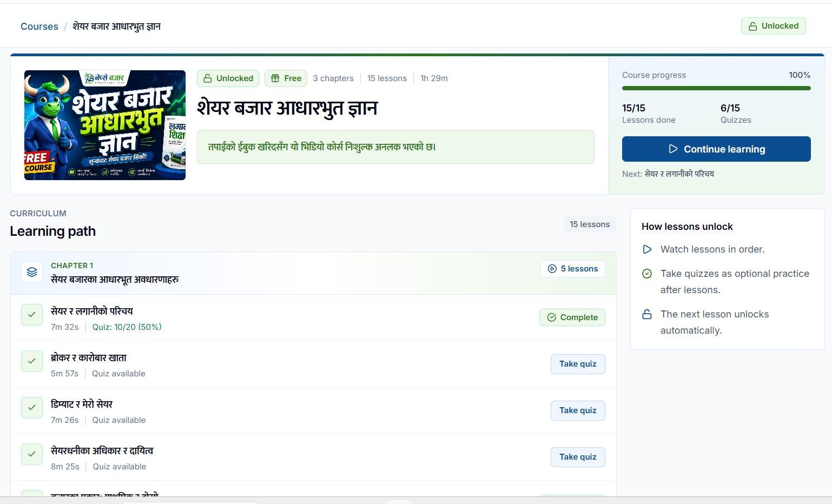
Task: Take quiz for ब्रोकर र कारोबार खाता
Action: [x=578, y=364]
